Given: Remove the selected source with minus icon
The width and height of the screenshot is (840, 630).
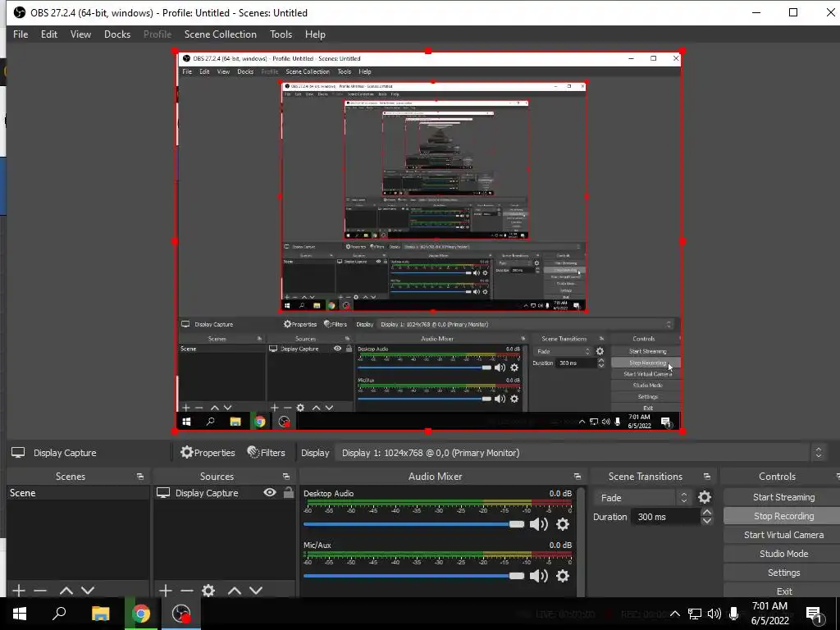Looking at the screenshot, I should pos(187,591).
